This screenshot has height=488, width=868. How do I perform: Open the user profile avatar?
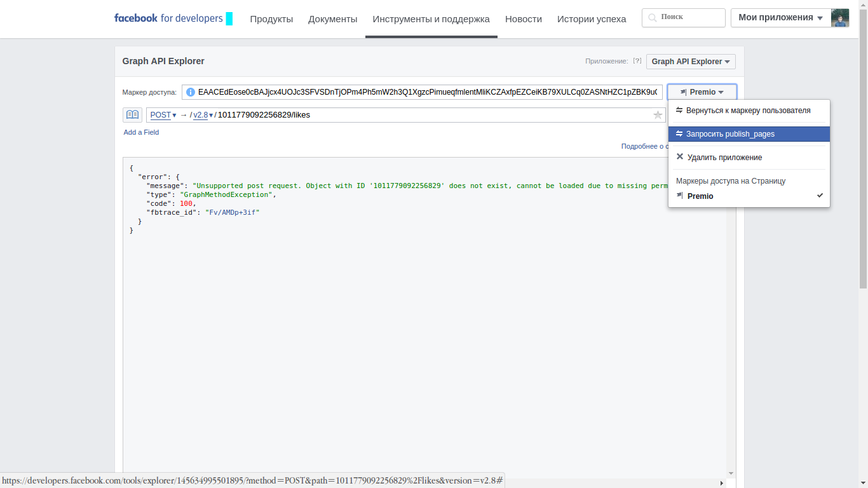840,18
